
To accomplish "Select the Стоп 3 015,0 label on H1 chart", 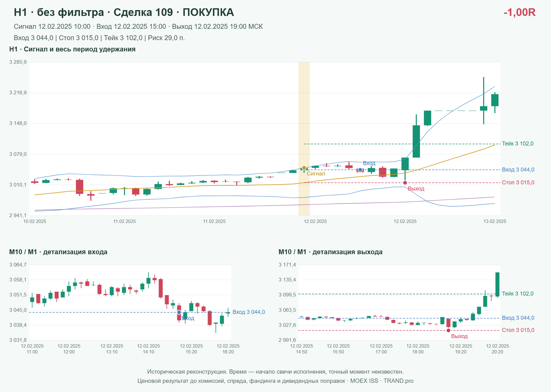I will coord(518,183).
